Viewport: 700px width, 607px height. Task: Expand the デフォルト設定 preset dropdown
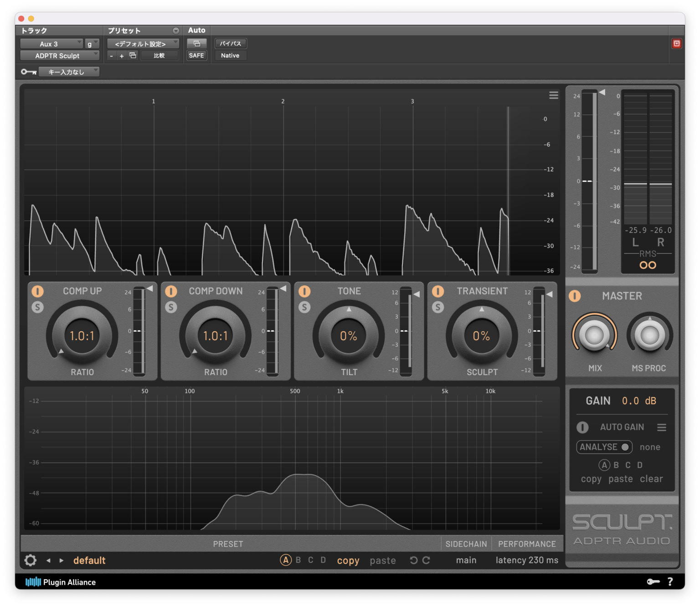tap(143, 44)
